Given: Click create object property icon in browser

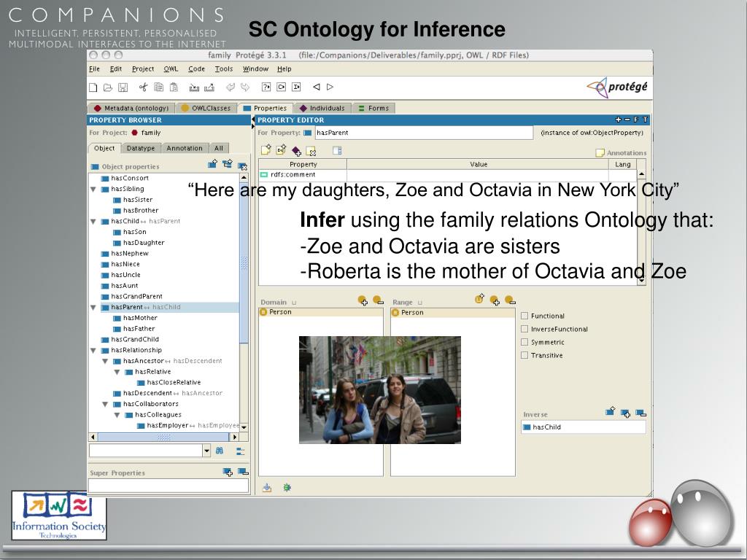Looking at the screenshot, I should 212,164.
